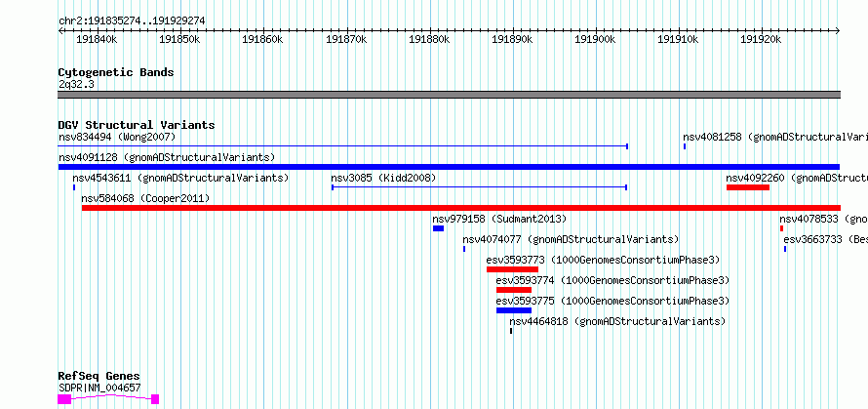868x409 pixels.
Task: Click the tiny black nsv4464818 marker
Action: [x=511, y=331]
